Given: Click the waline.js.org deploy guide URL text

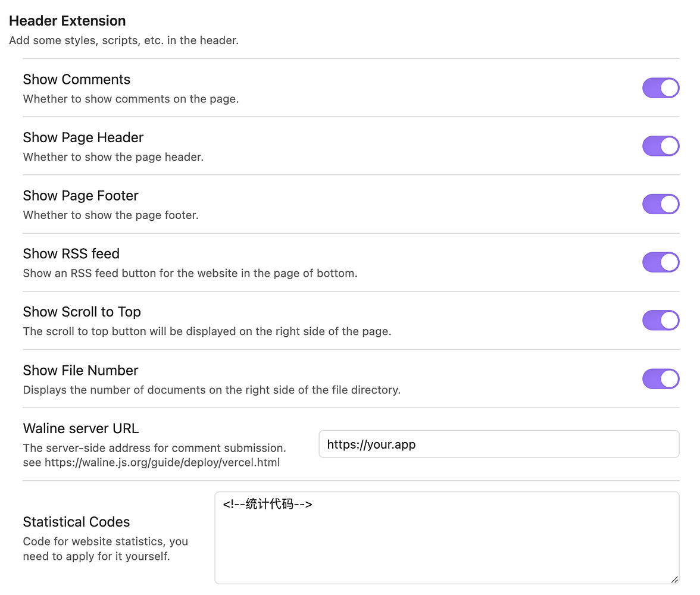Looking at the screenshot, I should (x=162, y=462).
